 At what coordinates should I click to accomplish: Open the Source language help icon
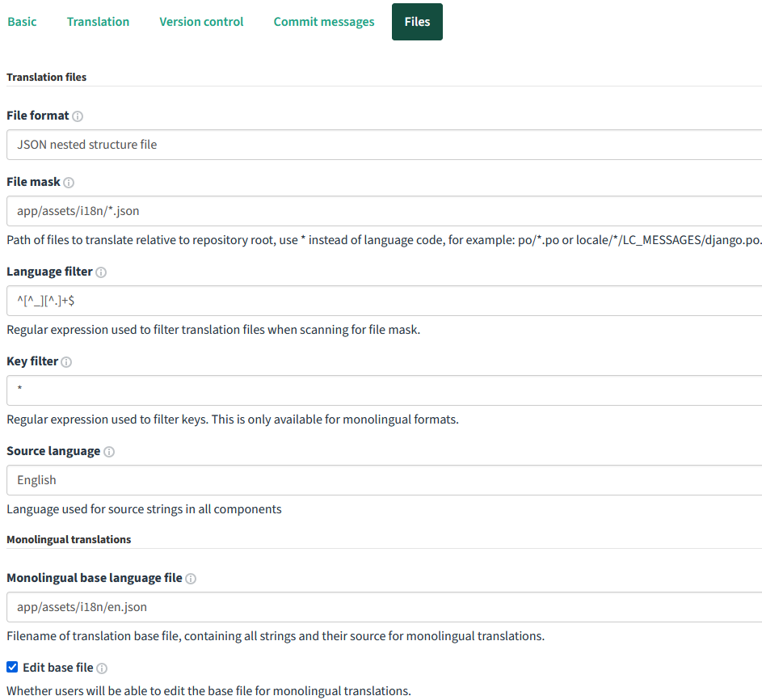coord(109,452)
